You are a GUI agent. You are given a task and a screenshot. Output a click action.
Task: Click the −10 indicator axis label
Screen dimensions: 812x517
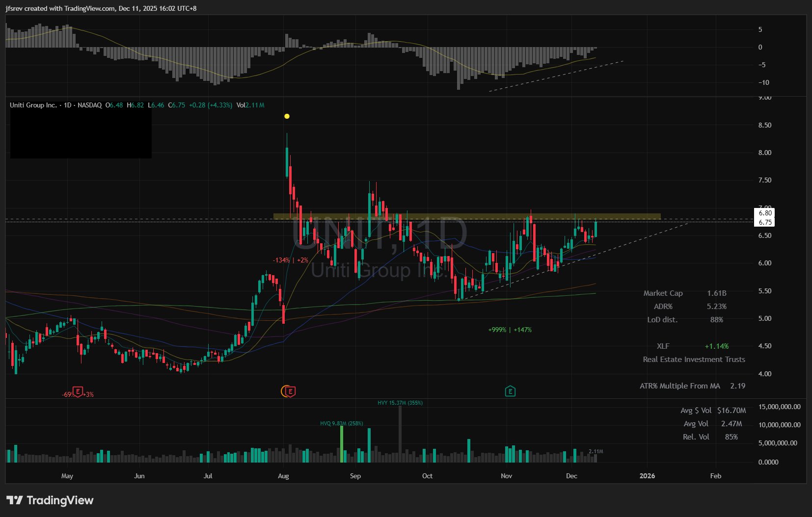tap(763, 82)
